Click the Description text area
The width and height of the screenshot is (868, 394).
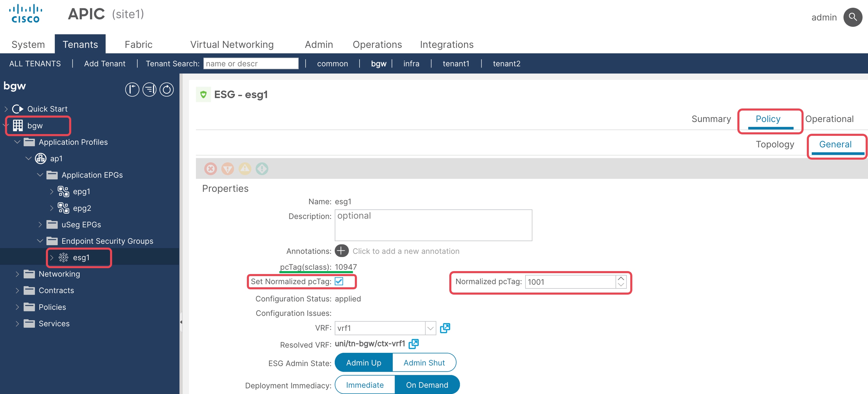tap(433, 225)
